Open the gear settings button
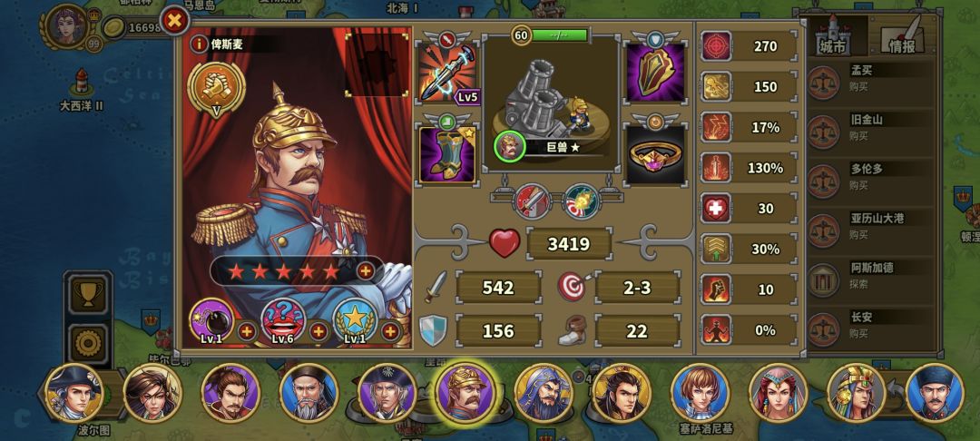This screenshot has width=980, height=441. 87,342
